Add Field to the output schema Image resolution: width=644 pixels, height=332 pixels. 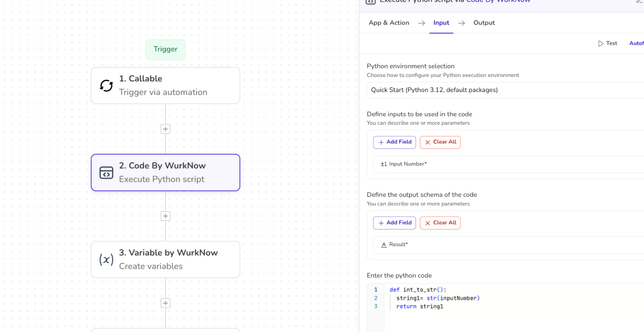tap(394, 223)
